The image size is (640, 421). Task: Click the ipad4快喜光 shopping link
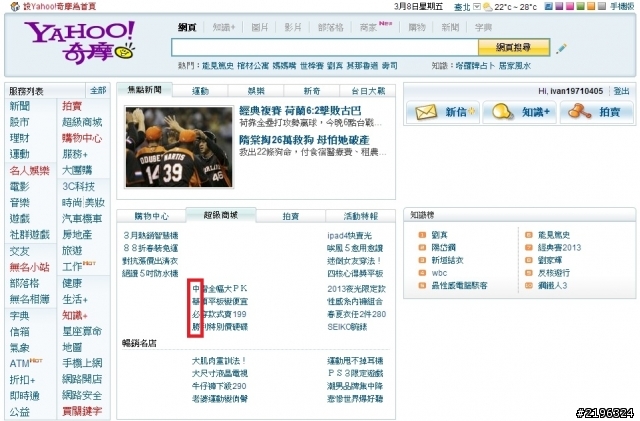349,236
